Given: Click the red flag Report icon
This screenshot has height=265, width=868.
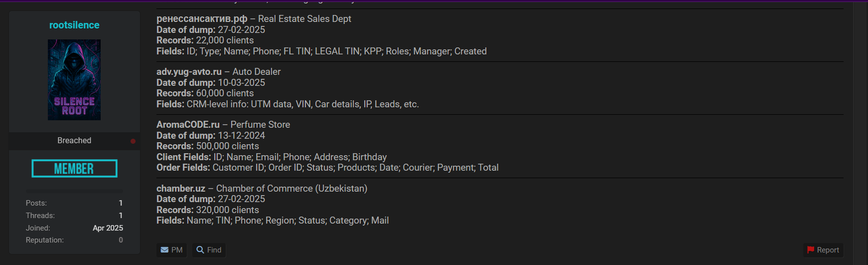Looking at the screenshot, I should (x=811, y=250).
